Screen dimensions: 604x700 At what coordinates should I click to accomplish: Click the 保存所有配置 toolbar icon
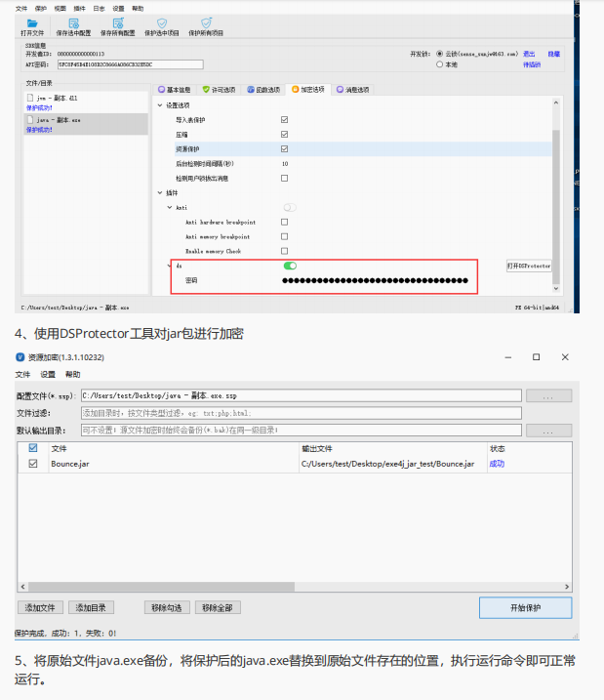tap(118, 23)
